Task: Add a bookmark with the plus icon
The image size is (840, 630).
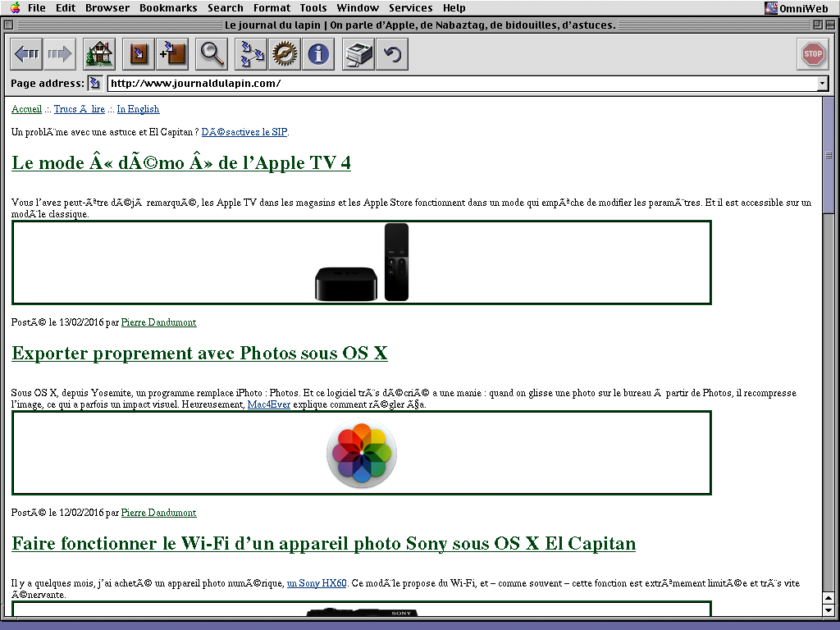Action: point(172,54)
